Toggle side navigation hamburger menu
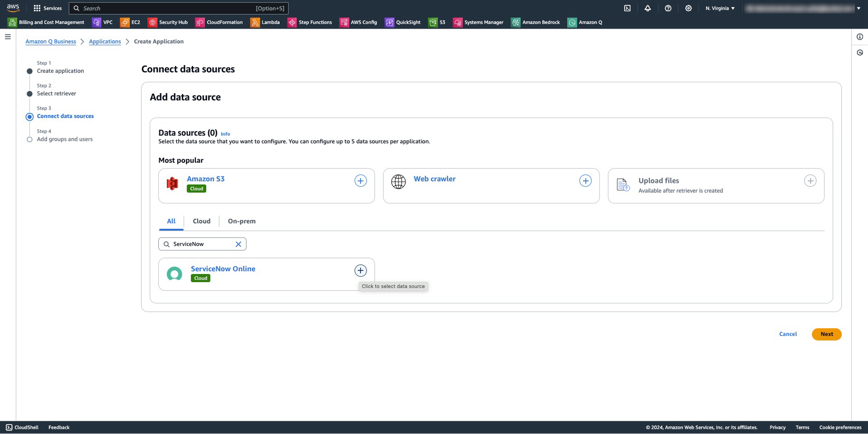This screenshot has width=868, height=434. click(x=8, y=37)
